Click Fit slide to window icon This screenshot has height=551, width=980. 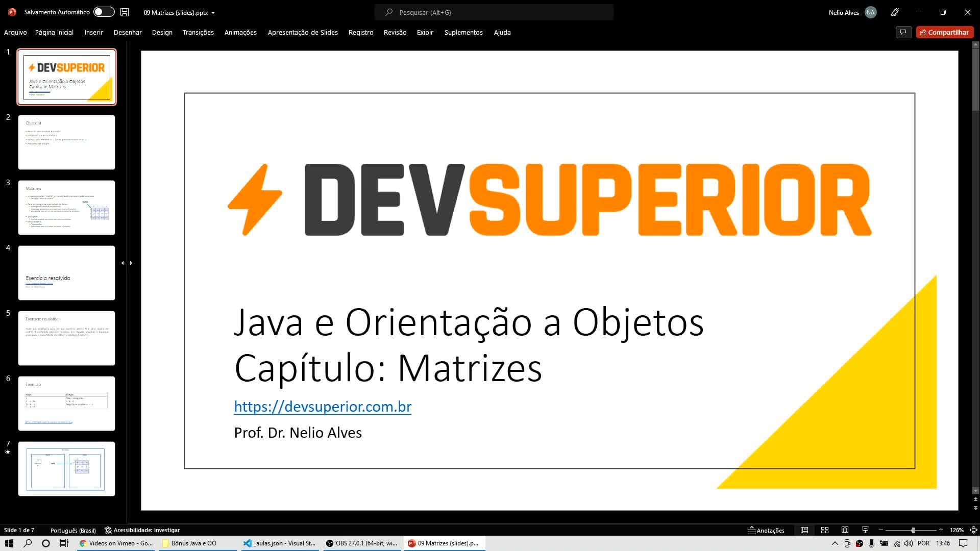click(x=973, y=530)
